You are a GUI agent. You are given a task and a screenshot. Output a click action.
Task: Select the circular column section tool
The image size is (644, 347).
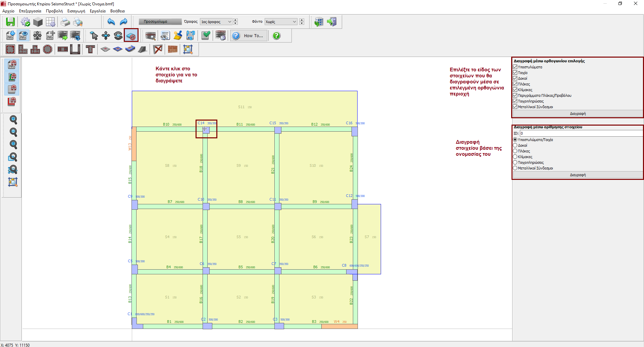point(48,49)
